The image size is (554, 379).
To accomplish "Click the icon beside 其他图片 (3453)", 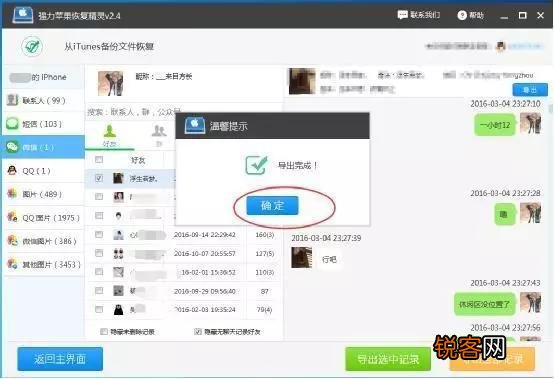I will (12, 264).
